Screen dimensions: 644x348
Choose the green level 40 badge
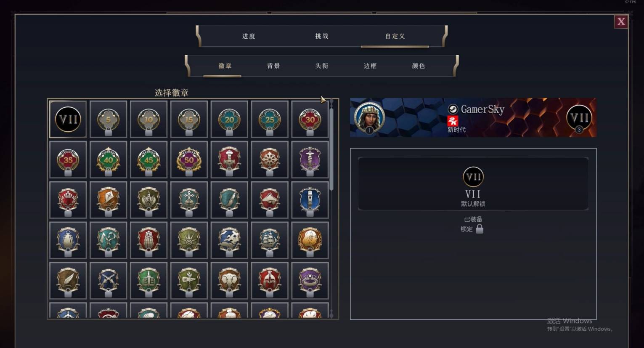108,159
